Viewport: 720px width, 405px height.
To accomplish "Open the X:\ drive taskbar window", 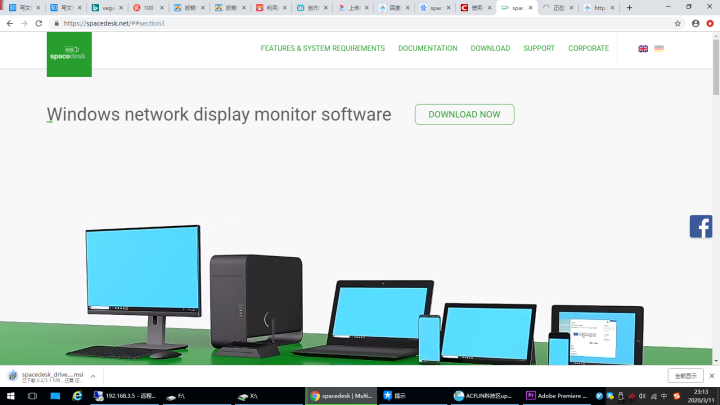I will [x=270, y=396].
